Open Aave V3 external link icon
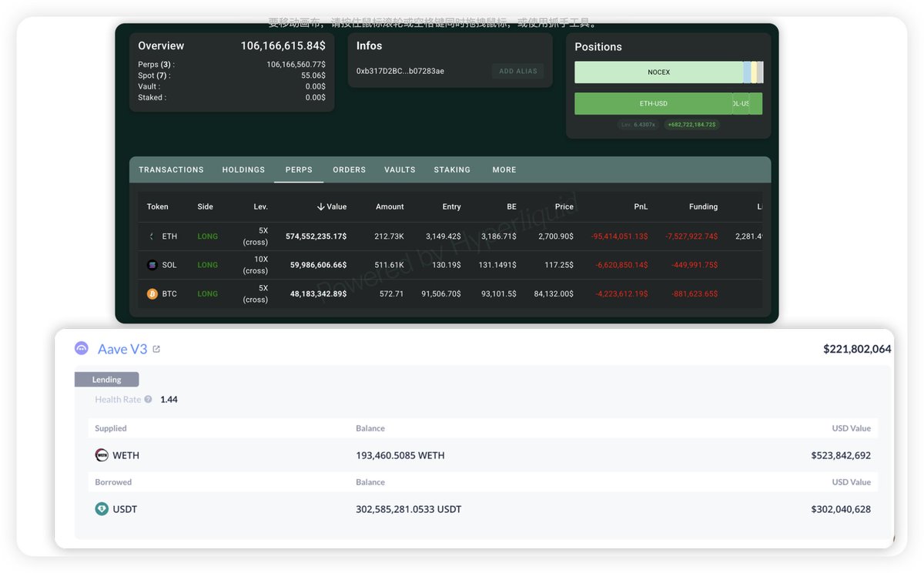Screen dimensions: 924x573 click(x=156, y=350)
